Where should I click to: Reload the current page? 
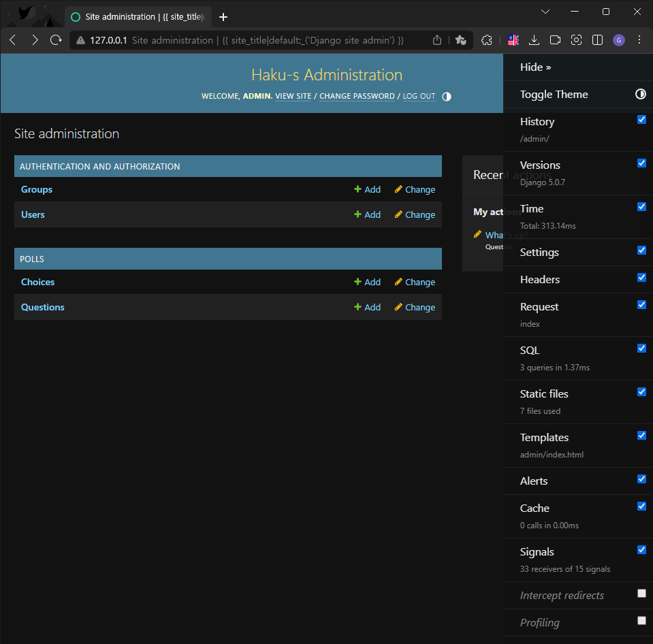(56, 40)
